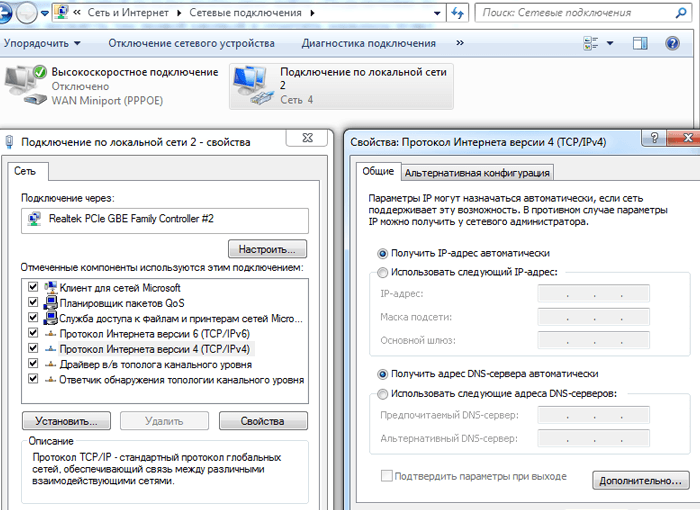This screenshot has height=510, width=700.
Task: Uncheck Клиент для сетей Microsoft
Action: (33, 288)
